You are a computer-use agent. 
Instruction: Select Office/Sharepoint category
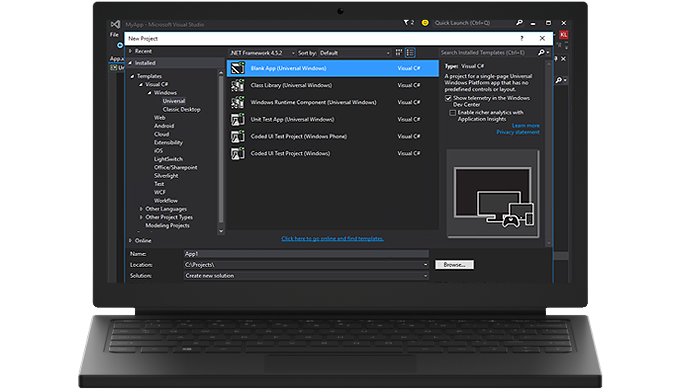tap(175, 167)
